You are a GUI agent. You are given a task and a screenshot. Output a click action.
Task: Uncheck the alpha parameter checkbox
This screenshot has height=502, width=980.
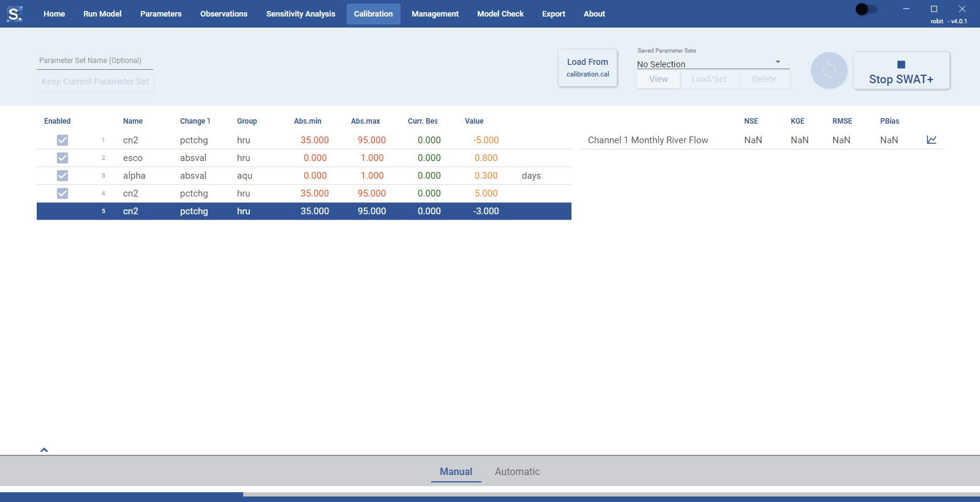tap(62, 176)
